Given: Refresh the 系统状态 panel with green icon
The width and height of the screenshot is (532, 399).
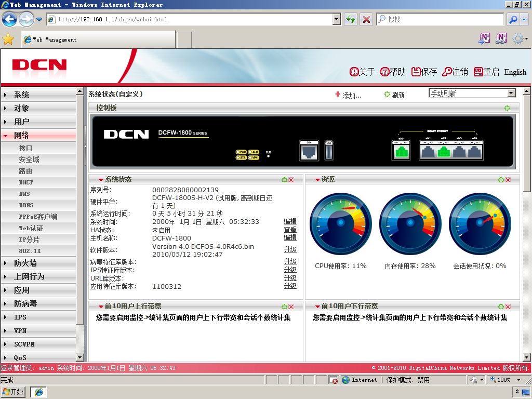Looking at the screenshot, I should 284,180.
